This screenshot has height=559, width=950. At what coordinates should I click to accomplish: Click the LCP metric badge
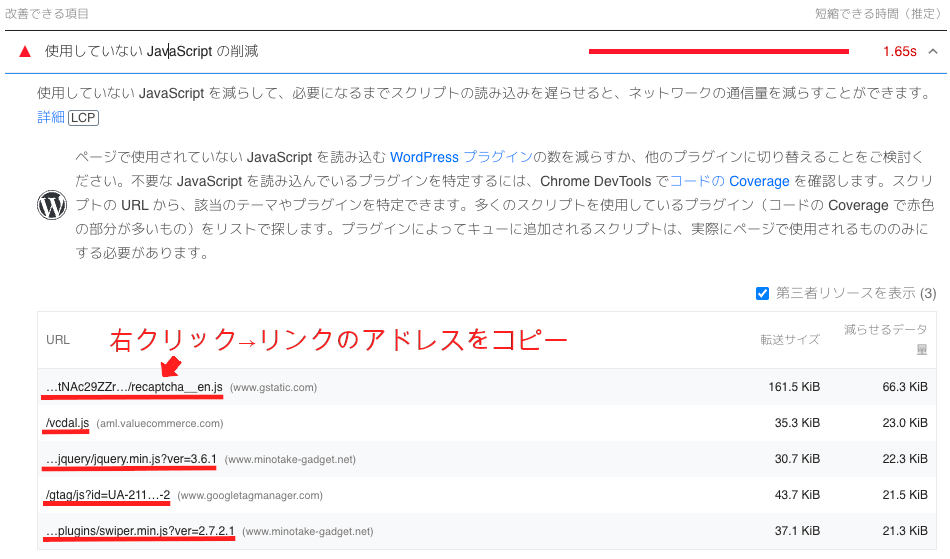83,117
